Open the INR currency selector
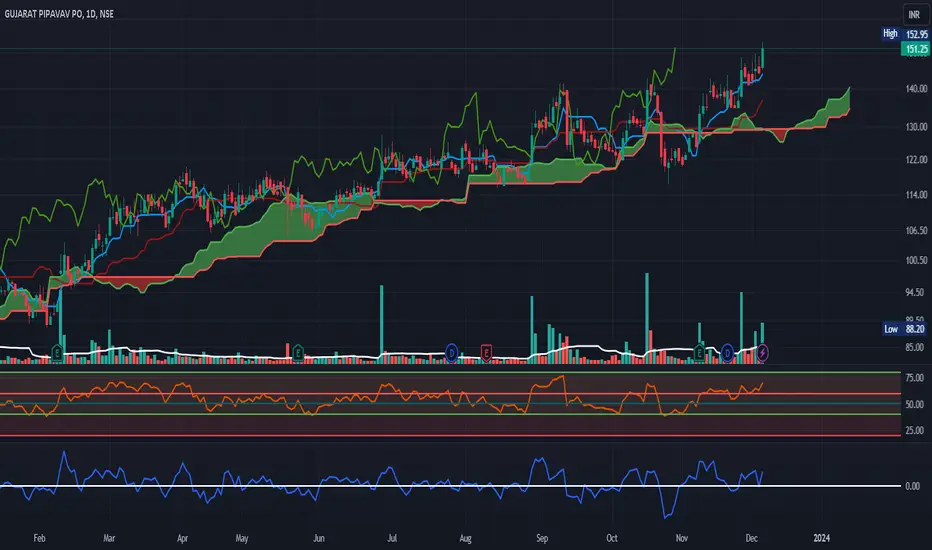 click(915, 14)
